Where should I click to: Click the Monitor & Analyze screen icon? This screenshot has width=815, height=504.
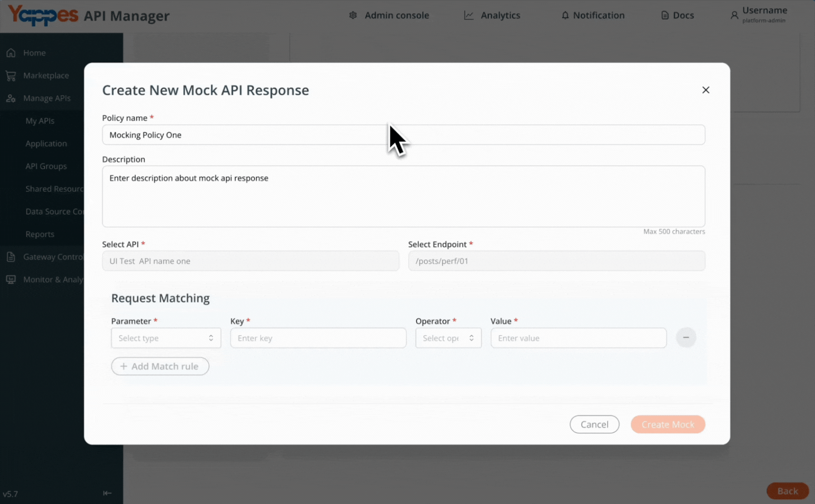coord(11,279)
